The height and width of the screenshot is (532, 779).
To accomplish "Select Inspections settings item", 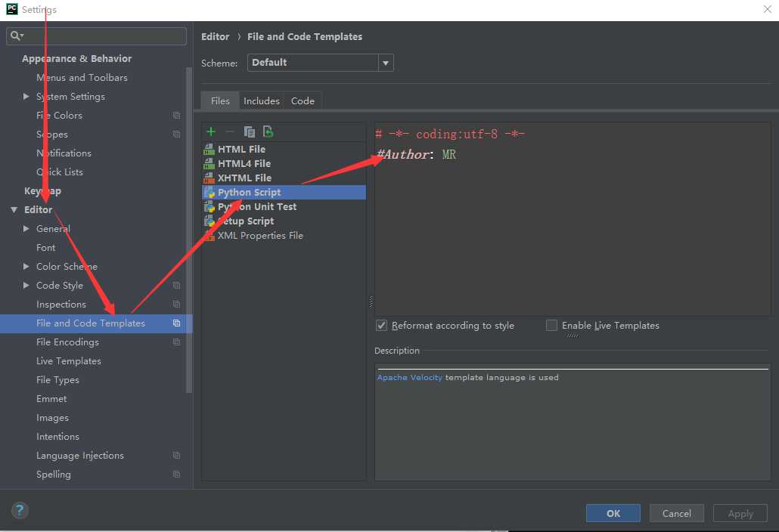I will click(x=61, y=305).
